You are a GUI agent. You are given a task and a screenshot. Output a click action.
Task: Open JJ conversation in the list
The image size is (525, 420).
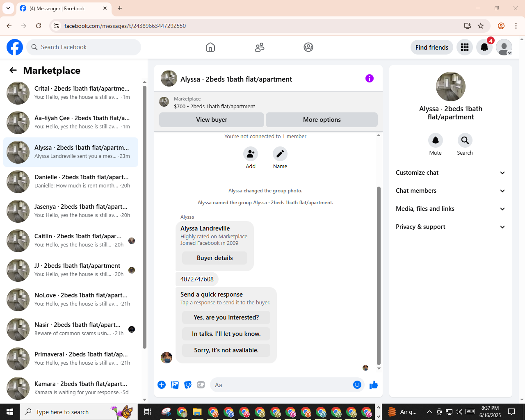[x=71, y=270]
